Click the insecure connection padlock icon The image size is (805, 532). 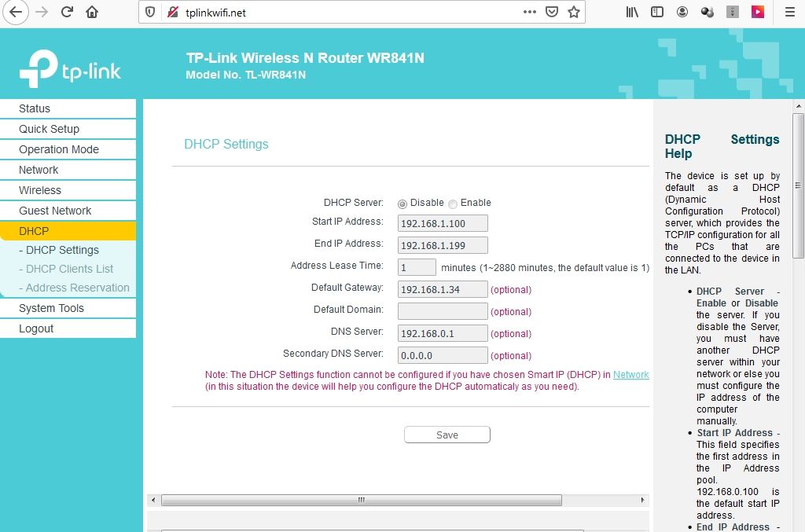coord(172,13)
